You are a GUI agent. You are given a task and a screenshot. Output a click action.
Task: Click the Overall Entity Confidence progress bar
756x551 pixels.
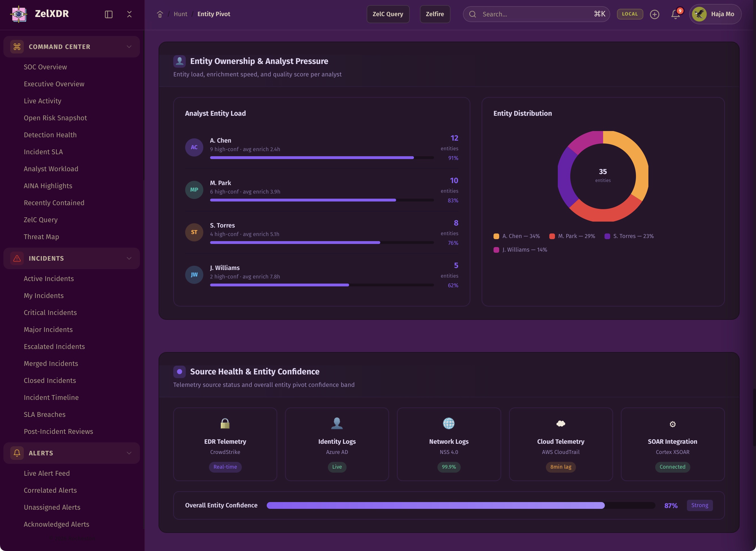pyautogui.click(x=460, y=505)
